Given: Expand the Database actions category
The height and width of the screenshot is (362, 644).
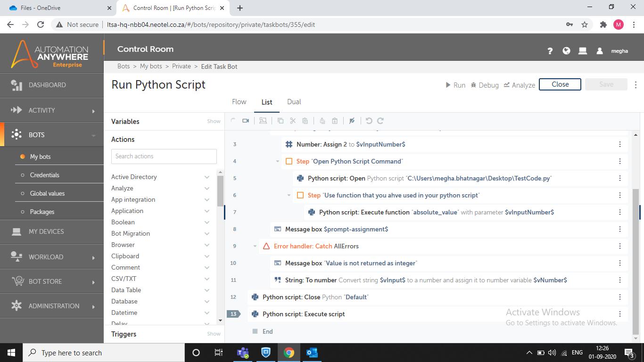Looking at the screenshot, I should click(206, 301).
